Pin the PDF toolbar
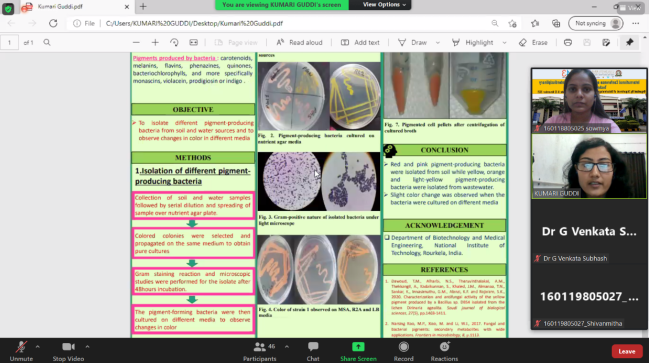 (630, 42)
